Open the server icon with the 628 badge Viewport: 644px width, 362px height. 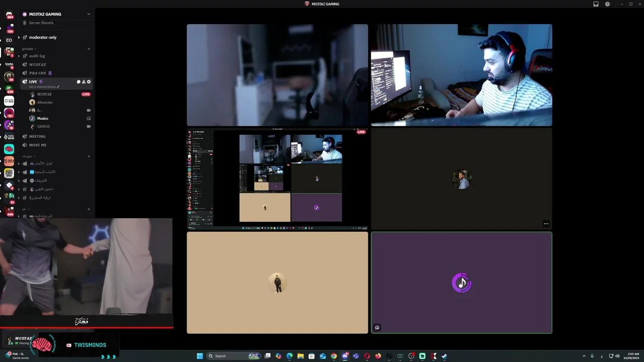click(9, 88)
